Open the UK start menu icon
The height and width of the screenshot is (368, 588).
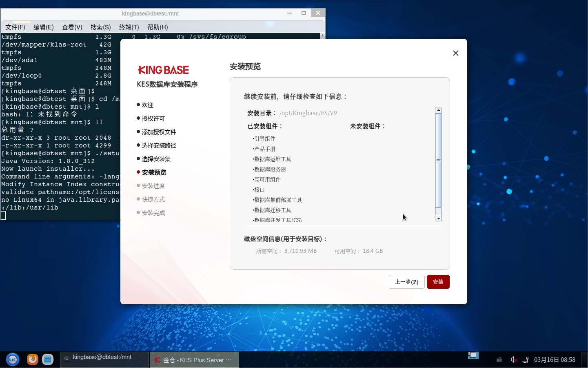tap(13, 359)
